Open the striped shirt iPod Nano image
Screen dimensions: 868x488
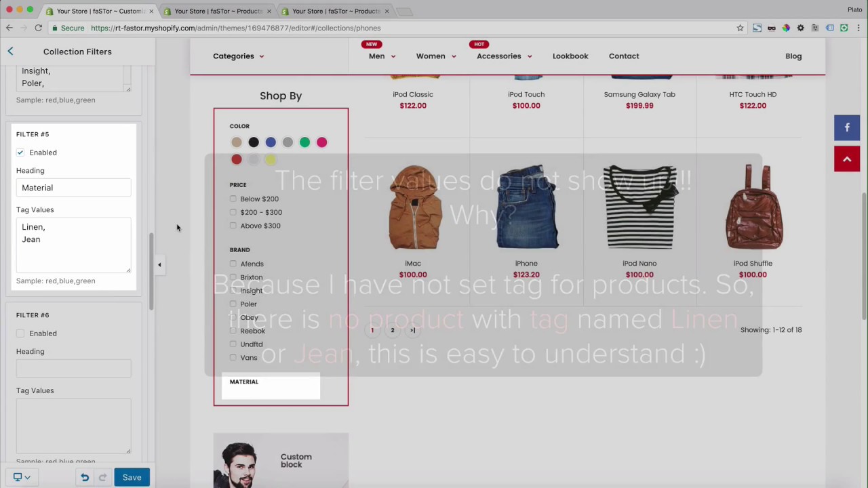pyautogui.click(x=639, y=207)
